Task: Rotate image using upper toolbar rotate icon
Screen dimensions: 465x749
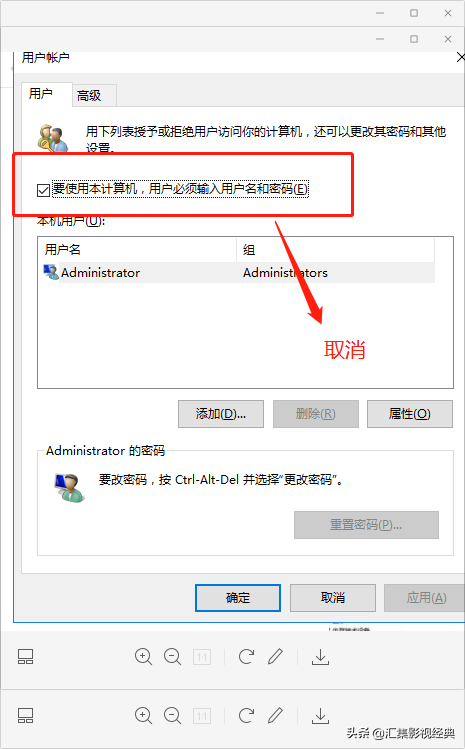Action: [246, 657]
